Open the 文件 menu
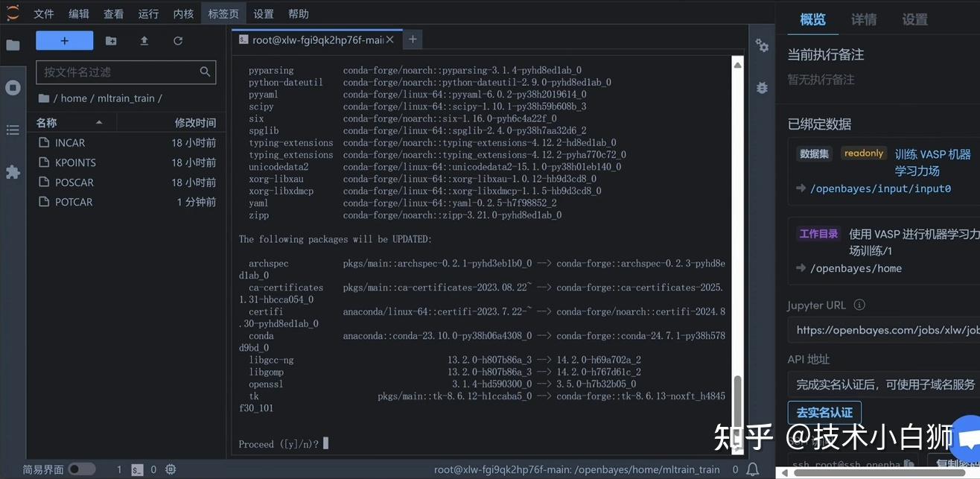 pyautogui.click(x=44, y=13)
